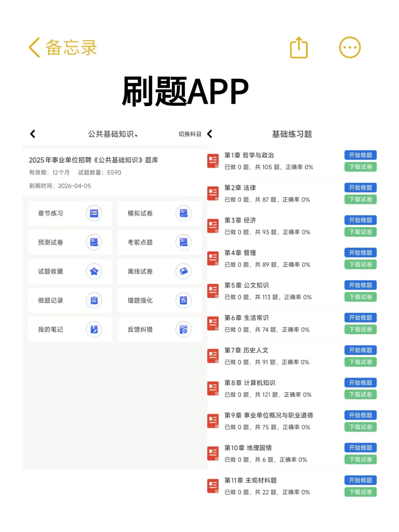
Task: Download 第8章 计算机知识 via 下载试卷
Action: pos(360,394)
